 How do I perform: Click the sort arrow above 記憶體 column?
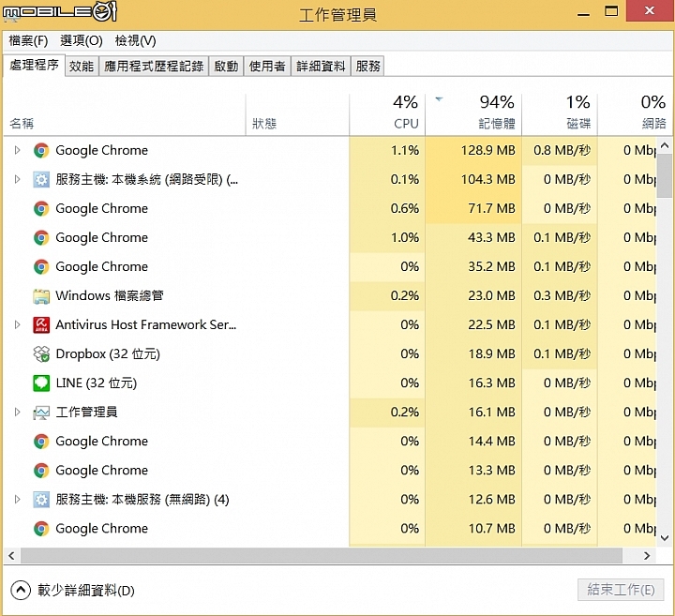(x=439, y=99)
